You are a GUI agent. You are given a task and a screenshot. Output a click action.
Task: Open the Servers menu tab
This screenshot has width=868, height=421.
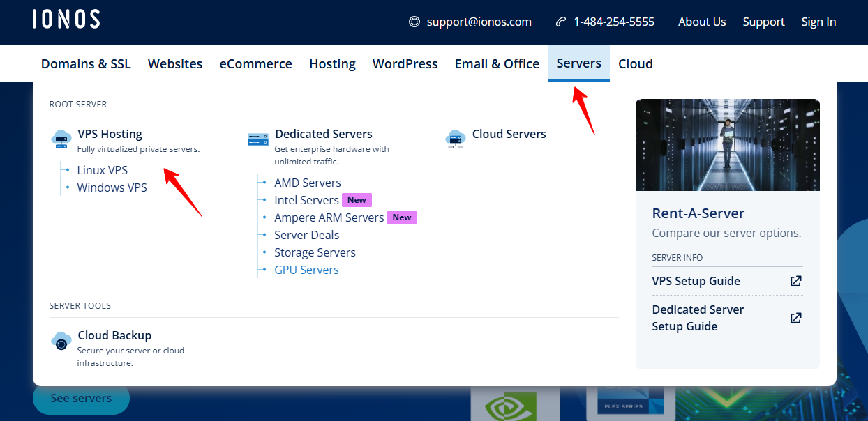pyautogui.click(x=578, y=63)
